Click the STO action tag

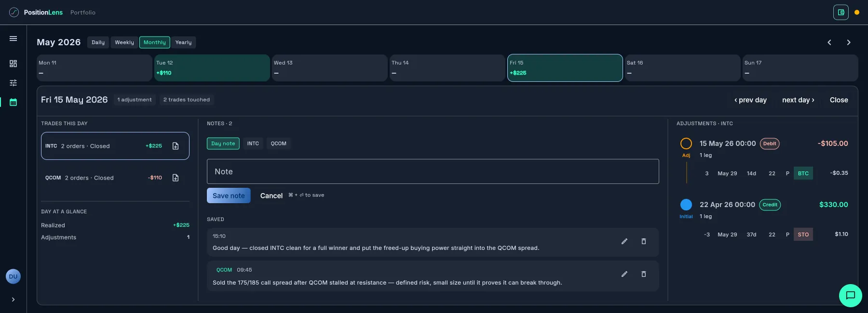pos(803,235)
